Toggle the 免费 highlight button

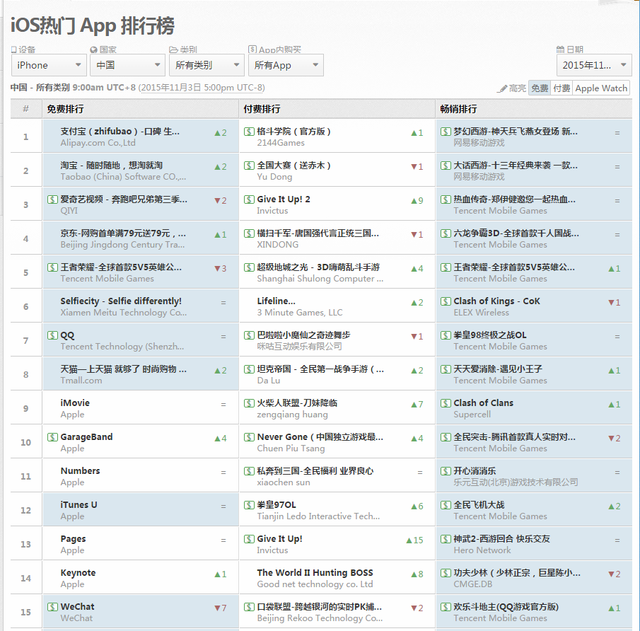pyautogui.click(x=540, y=88)
